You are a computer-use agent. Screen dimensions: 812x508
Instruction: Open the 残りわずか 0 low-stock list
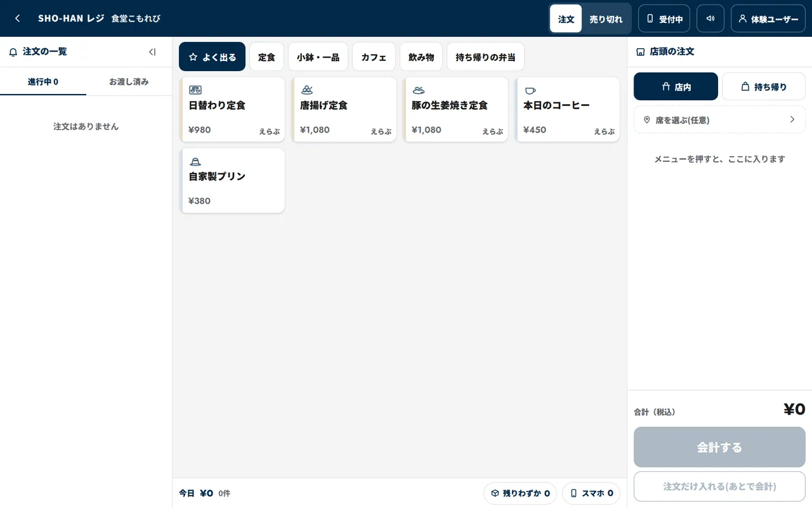click(x=520, y=493)
